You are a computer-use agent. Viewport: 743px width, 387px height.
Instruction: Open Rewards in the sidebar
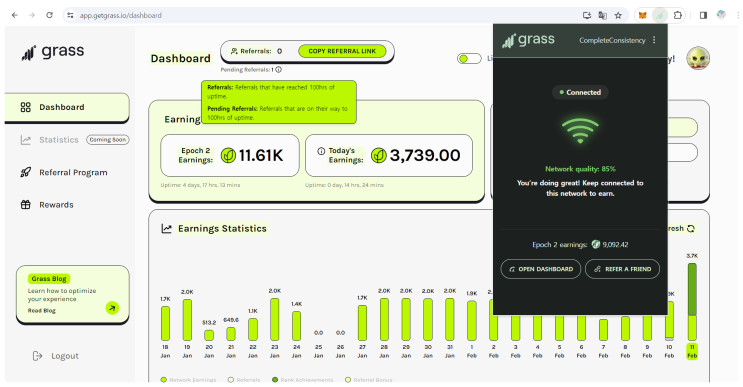(47, 205)
